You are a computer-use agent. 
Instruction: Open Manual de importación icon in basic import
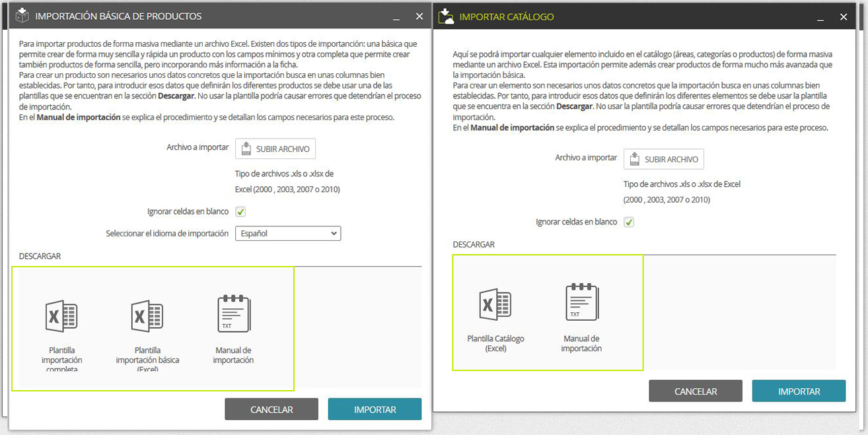tap(233, 314)
